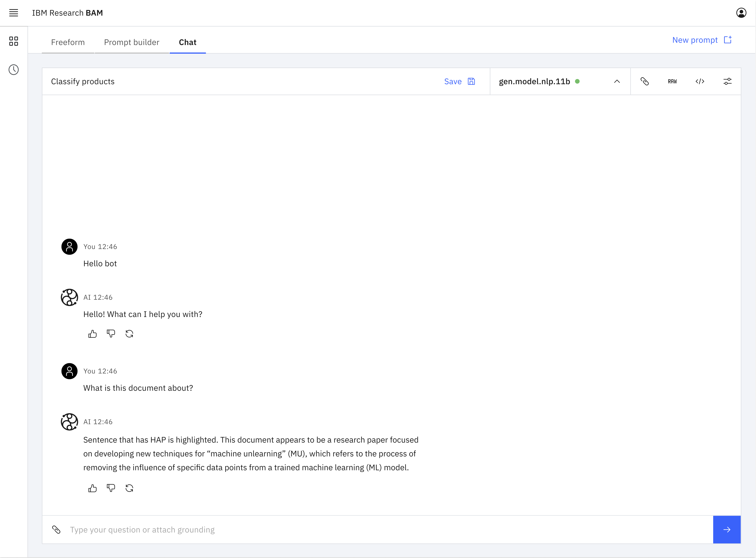The height and width of the screenshot is (558, 756).
Task: Open the hamburger navigation menu
Action: (x=14, y=13)
